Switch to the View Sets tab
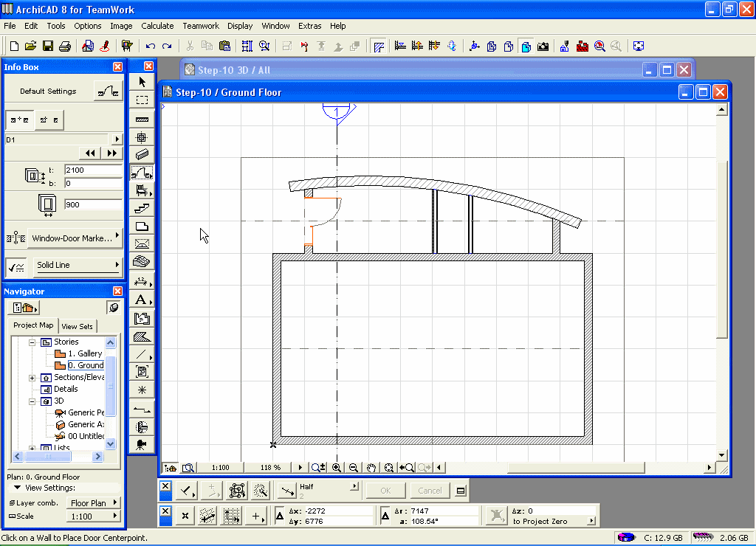756x546 pixels. [x=78, y=326]
